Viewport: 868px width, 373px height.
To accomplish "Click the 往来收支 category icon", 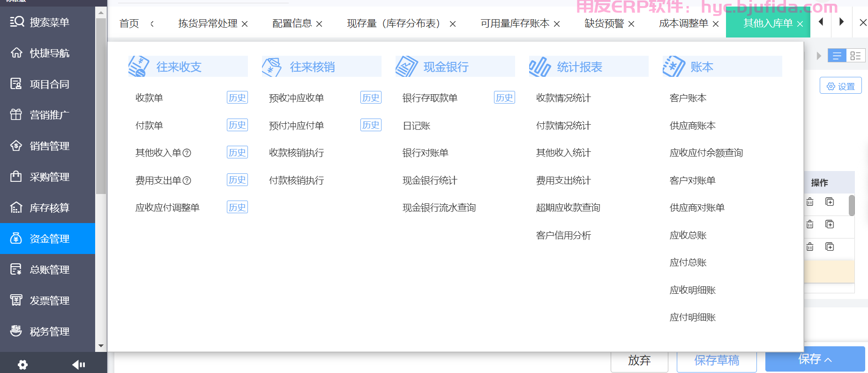I will pyautogui.click(x=139, y=66).
